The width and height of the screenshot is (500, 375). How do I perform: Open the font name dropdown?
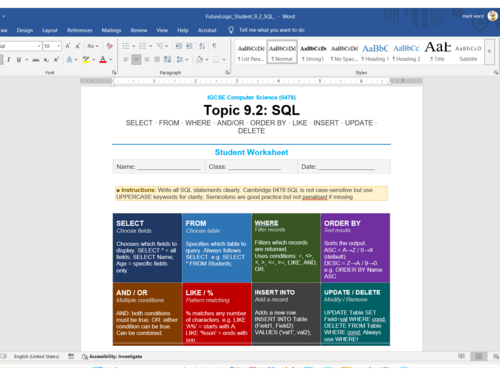[x=39, y=46]
